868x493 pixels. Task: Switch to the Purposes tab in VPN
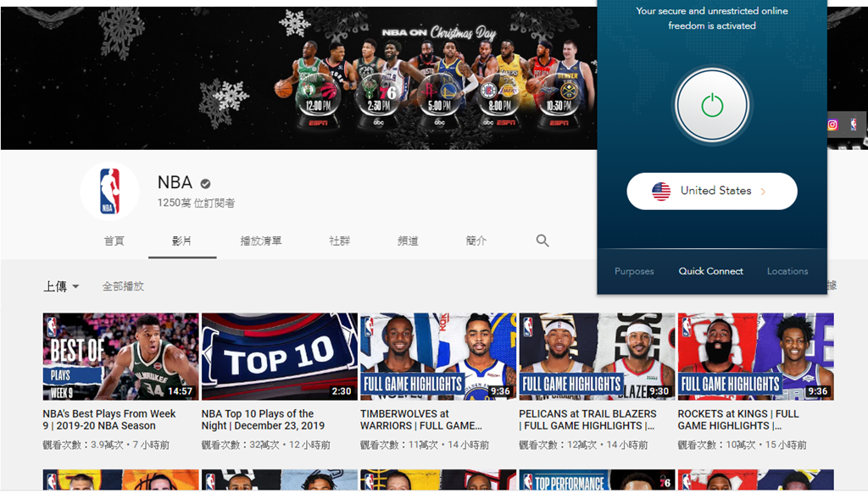[x=634, y=271]
